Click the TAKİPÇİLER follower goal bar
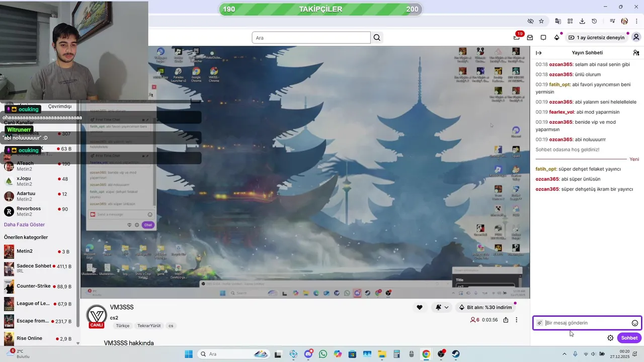644x362 pixels. [x=320, y=9]
